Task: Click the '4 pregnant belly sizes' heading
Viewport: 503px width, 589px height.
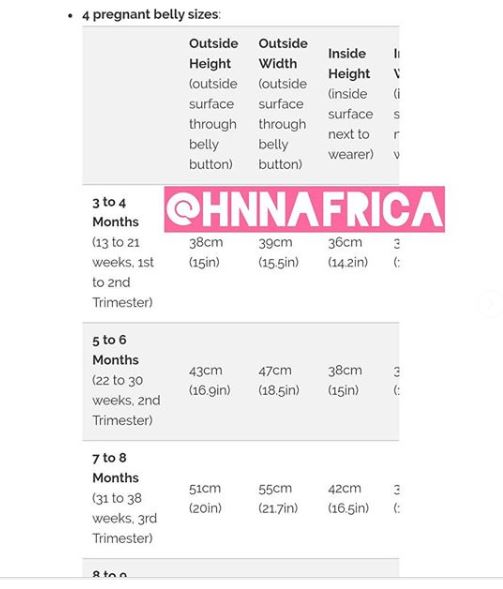Action: [151, 15]
